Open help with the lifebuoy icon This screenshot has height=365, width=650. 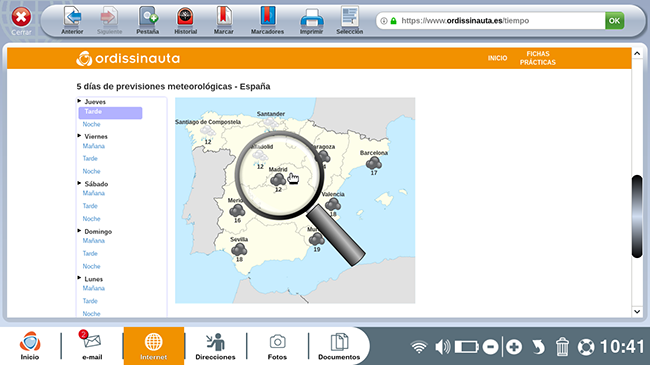pos(586,347)
